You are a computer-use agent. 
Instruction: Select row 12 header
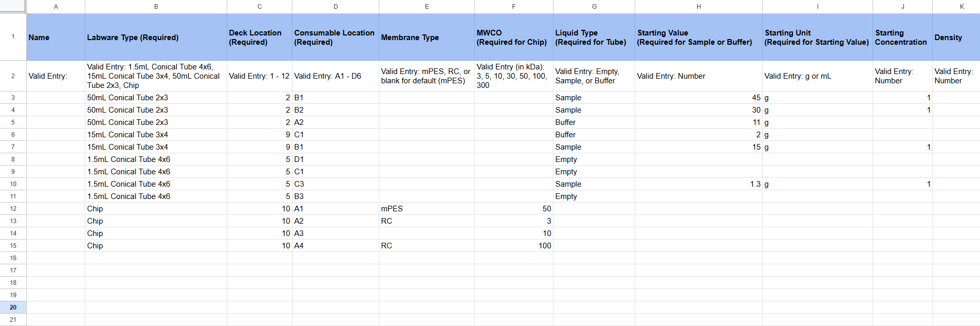point(13,209)
